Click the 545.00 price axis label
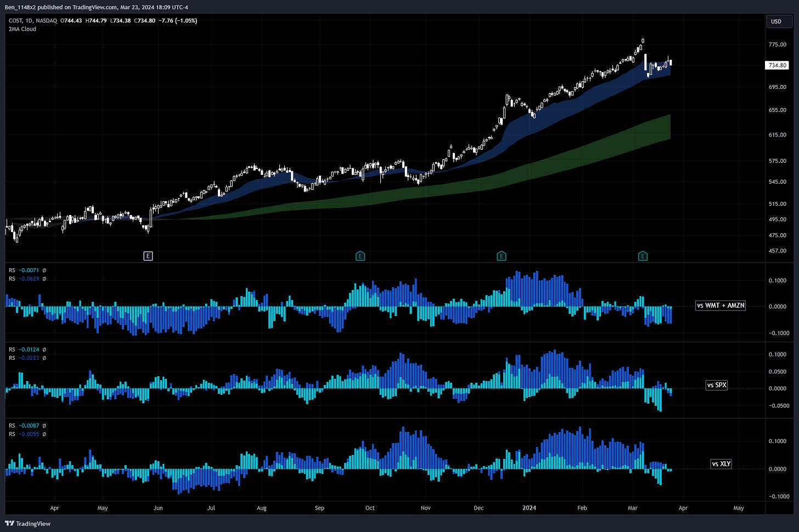This screenshot has width=799, height=532. [778, 182]
